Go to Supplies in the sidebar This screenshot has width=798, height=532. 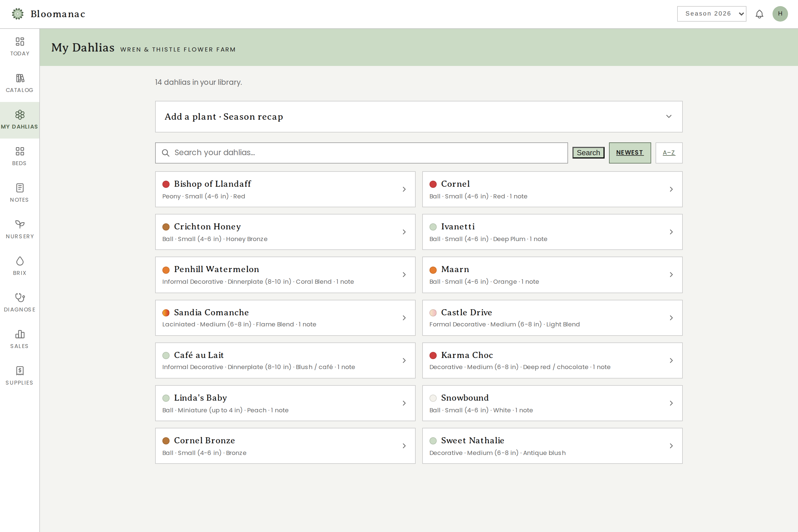coord(20,376)
